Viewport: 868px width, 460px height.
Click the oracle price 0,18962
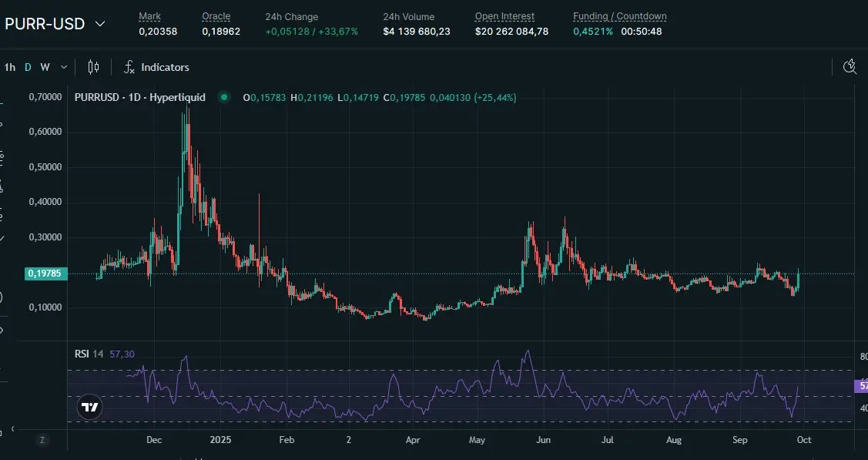(x=221, y=32)
